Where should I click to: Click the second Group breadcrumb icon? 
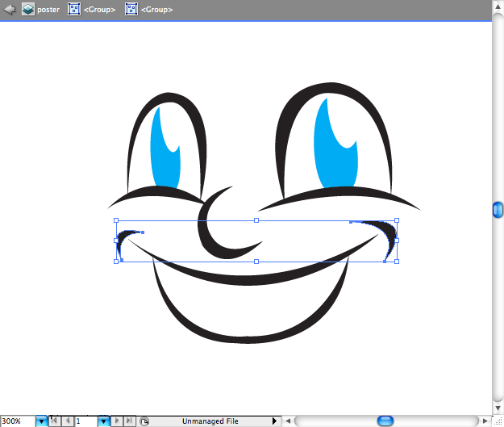click(131, 10)
